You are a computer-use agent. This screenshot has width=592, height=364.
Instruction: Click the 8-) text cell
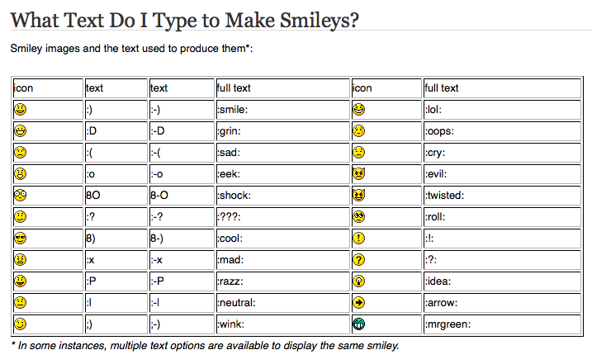point(182,239)
